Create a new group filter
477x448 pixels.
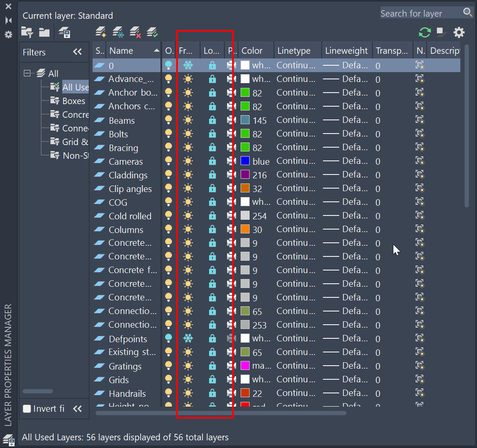pyautogui.click(x=44, y=32)
